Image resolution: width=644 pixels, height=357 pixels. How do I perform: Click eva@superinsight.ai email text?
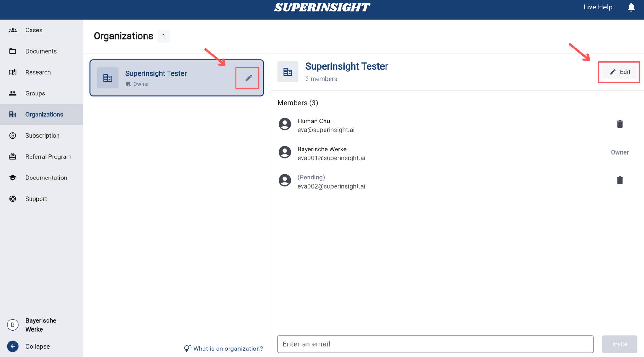pos(326,130)
